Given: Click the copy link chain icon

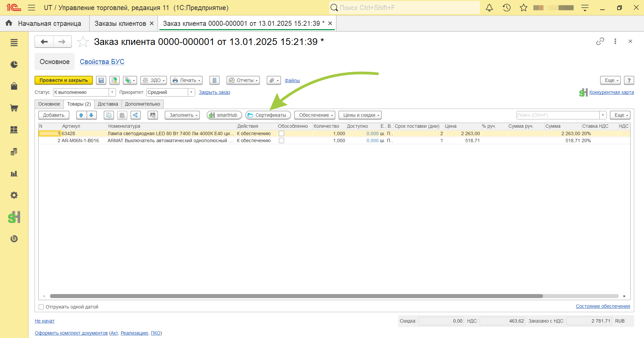Looking at the screenshot, I should click(x=600, y=41).
